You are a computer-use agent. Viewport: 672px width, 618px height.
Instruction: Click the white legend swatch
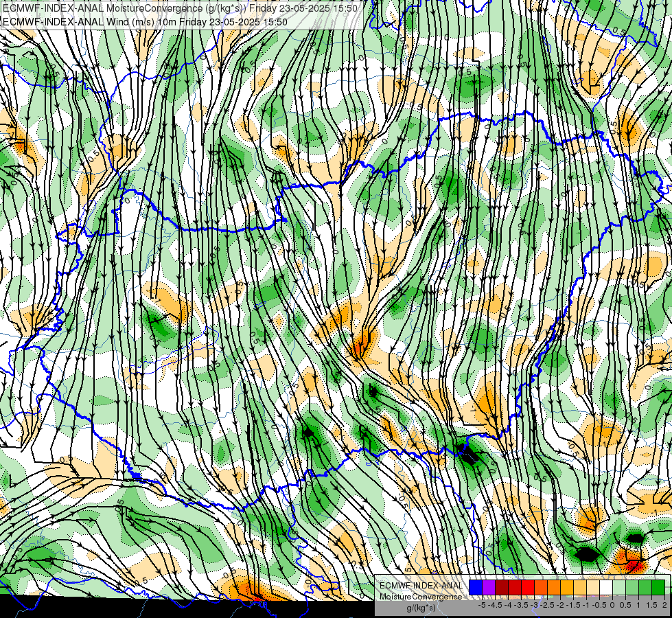(x=606, y=588)
